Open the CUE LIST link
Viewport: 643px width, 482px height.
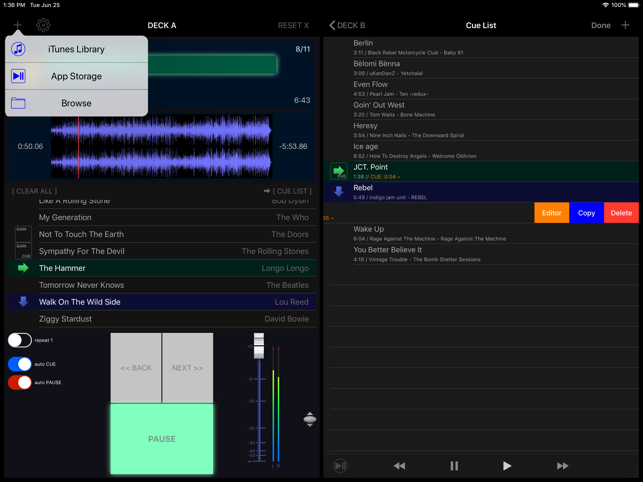click(x=287, y=191)
